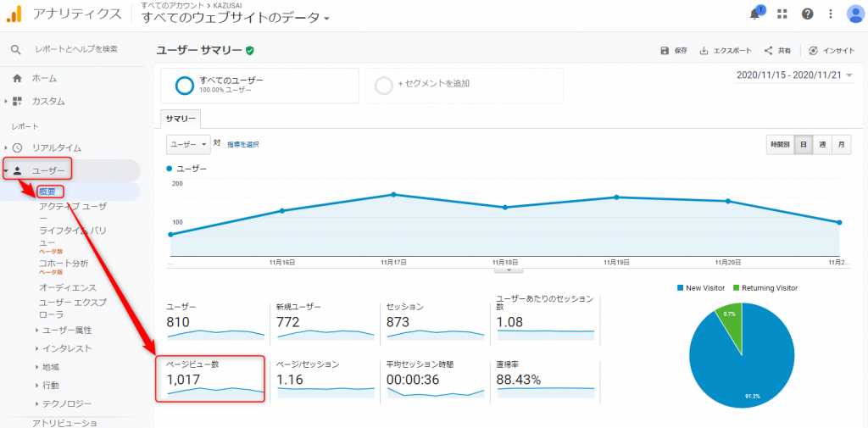Image resolution: width=868 pixels, height=428 pixels.
Task: Open the date range picker dropdown
Action: pos(795,75)
